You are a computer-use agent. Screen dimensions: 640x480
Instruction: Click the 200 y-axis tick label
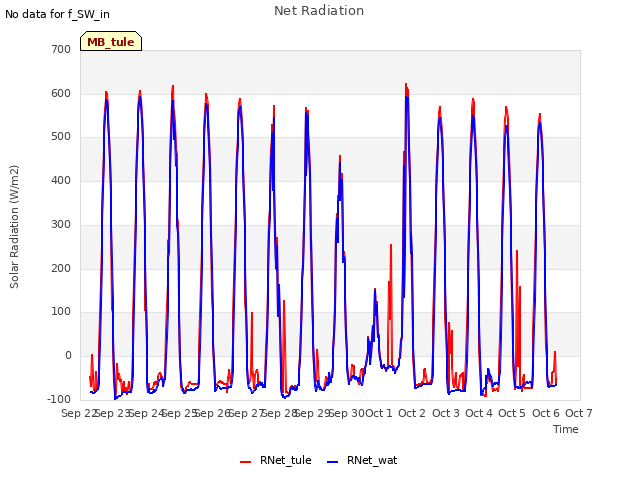(x=61, y=269)
